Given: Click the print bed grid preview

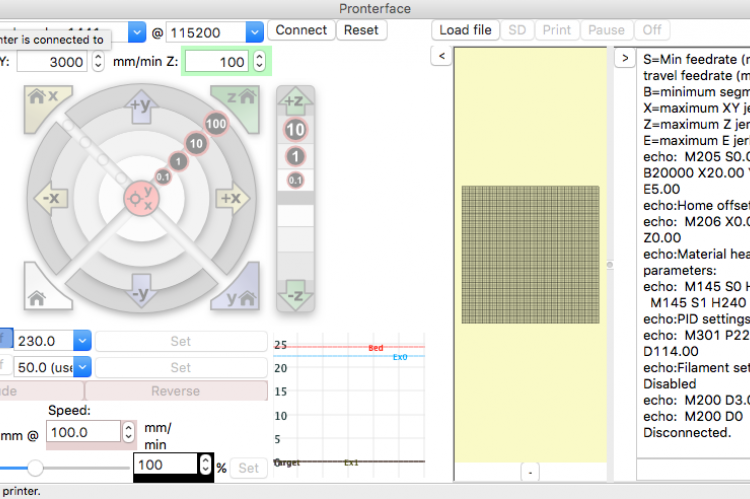Looking at the screenshot, I should (530, 255).
